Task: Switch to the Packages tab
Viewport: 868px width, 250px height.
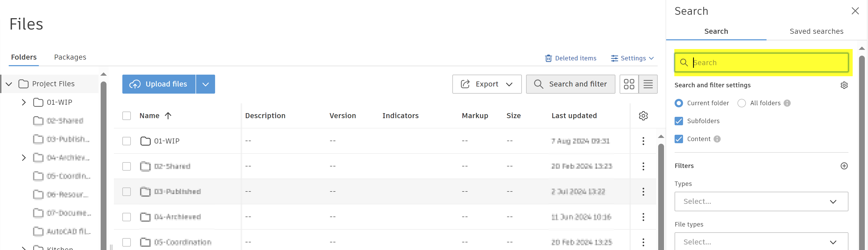Action: pos(70,57)
